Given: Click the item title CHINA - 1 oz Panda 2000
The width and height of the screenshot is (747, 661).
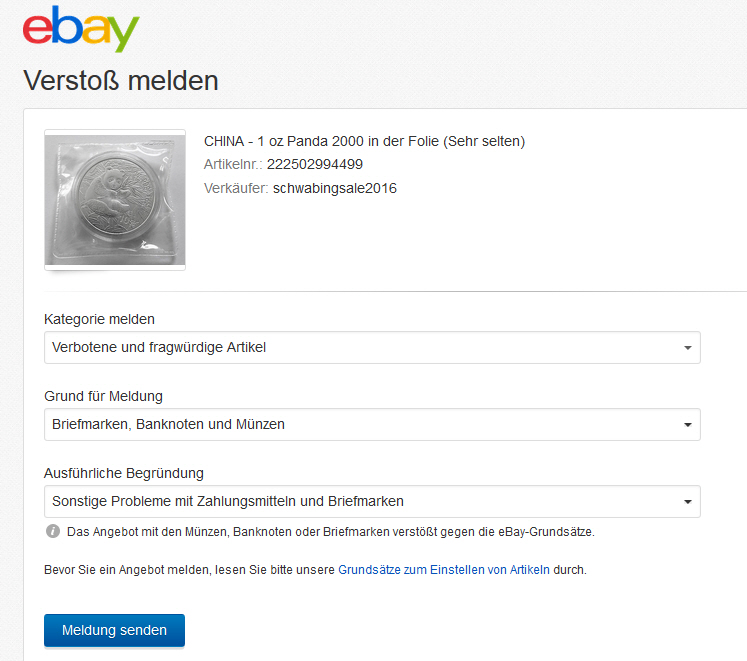Looking at the screenshot, I should click(x=364, y=141).
